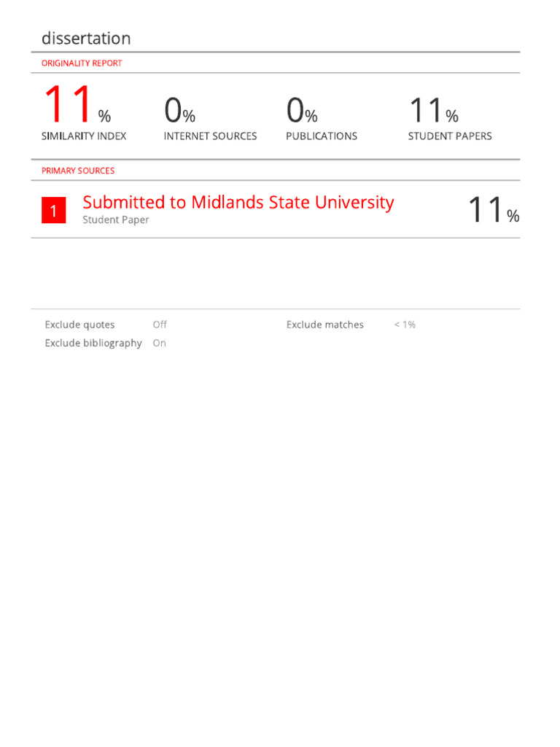Click the Student Paper source type text

point(116,220)
